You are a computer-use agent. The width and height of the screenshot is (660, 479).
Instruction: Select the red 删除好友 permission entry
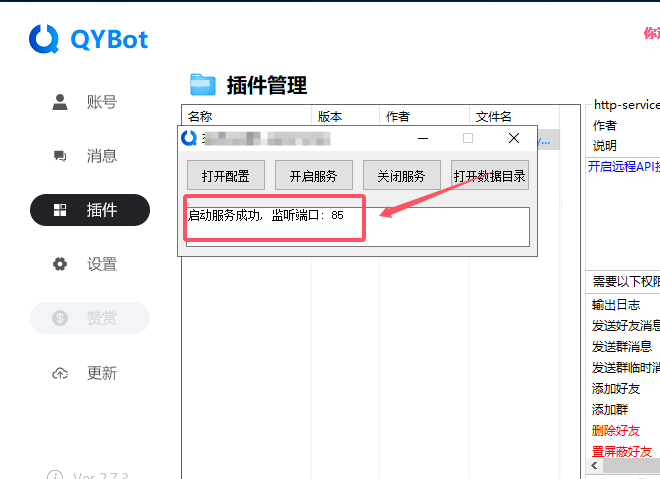click(616, 430)
